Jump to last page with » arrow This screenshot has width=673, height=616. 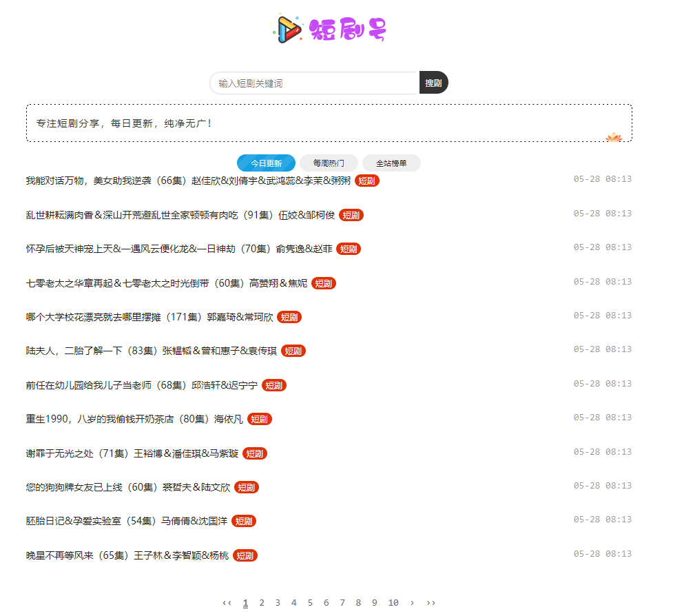coord(431,603)
